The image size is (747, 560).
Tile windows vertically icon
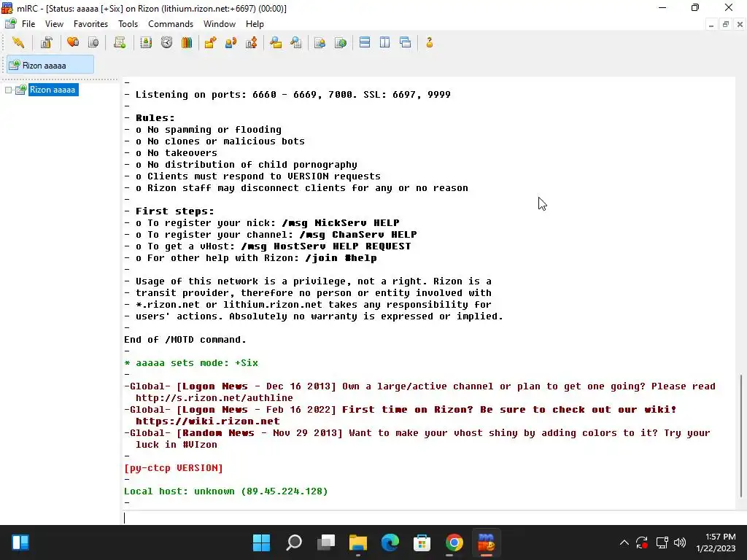click(385, 43)
